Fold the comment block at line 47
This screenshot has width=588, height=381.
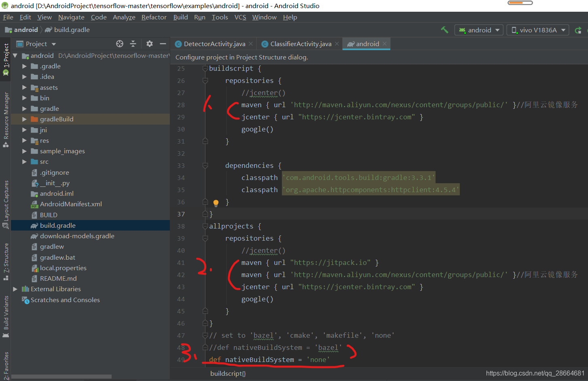coord(205,336)
